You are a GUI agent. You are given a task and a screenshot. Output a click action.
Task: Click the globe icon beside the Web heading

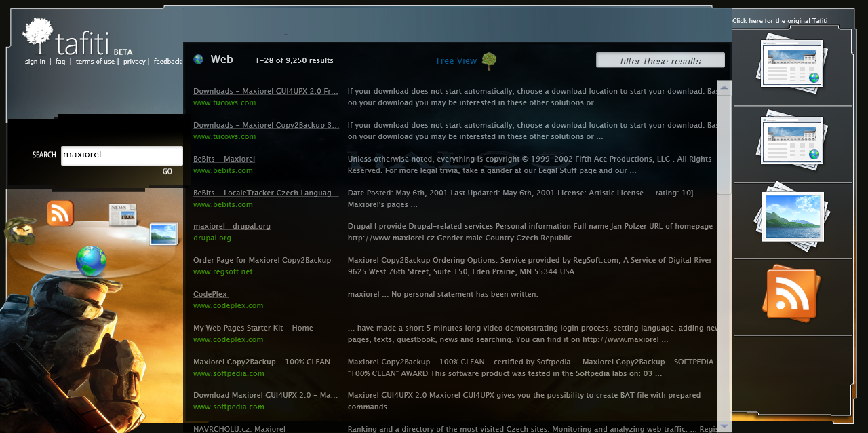198,59
